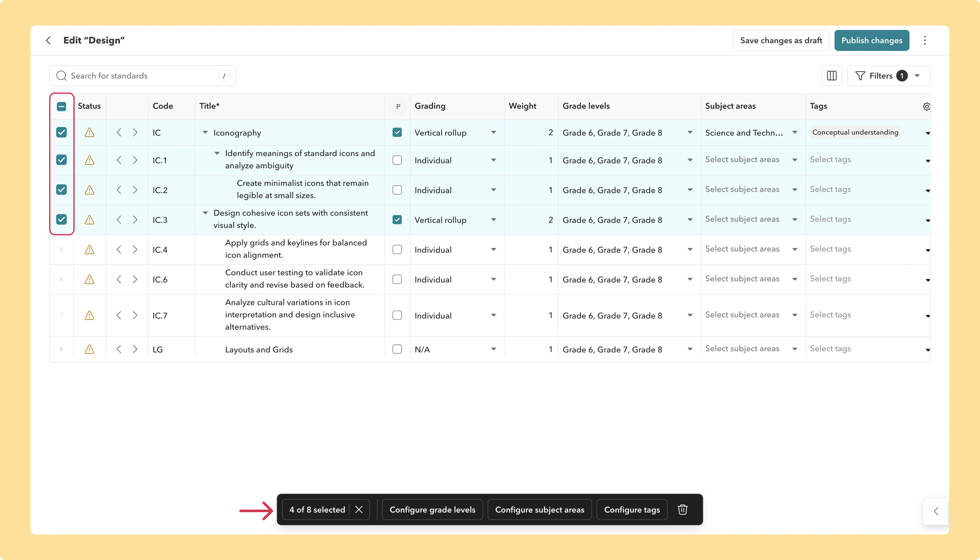The image size is (980, 560).
Task: Open the column layout icon button
Action: tap(832, 76)
